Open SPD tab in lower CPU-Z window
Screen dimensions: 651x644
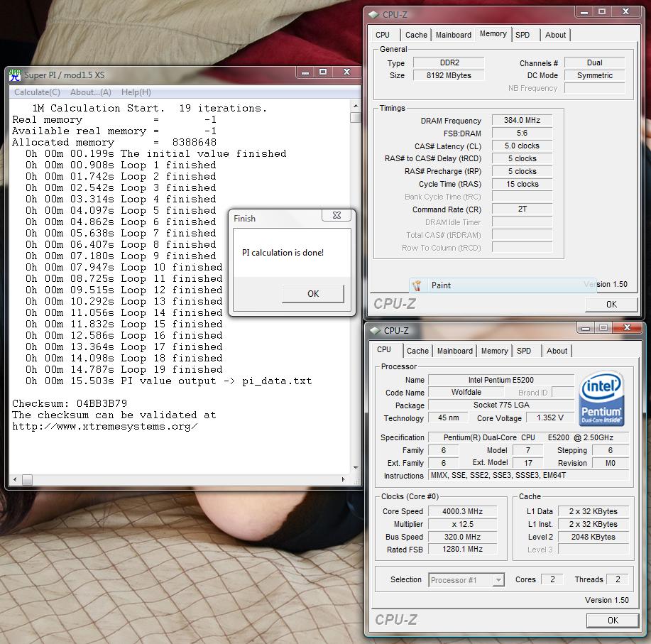point(524,351)
